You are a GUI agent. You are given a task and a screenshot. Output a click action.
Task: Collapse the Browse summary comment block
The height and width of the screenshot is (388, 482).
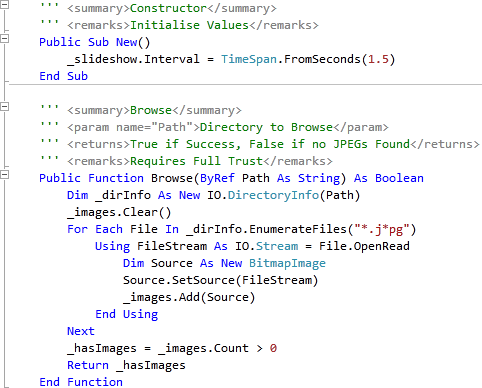click(x=4, y=107)
